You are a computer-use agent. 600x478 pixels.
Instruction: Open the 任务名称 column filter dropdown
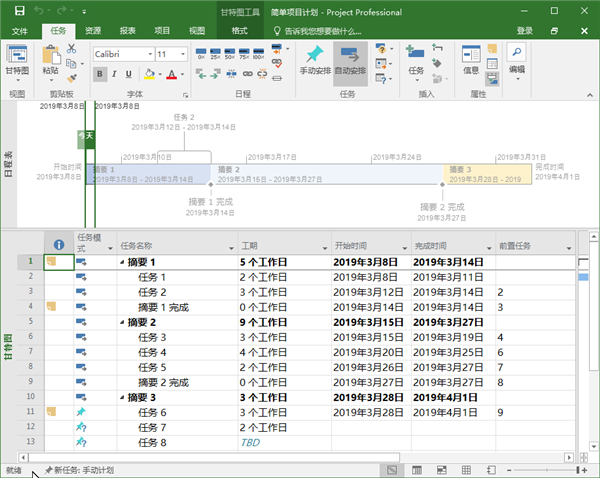pos(226,246)
